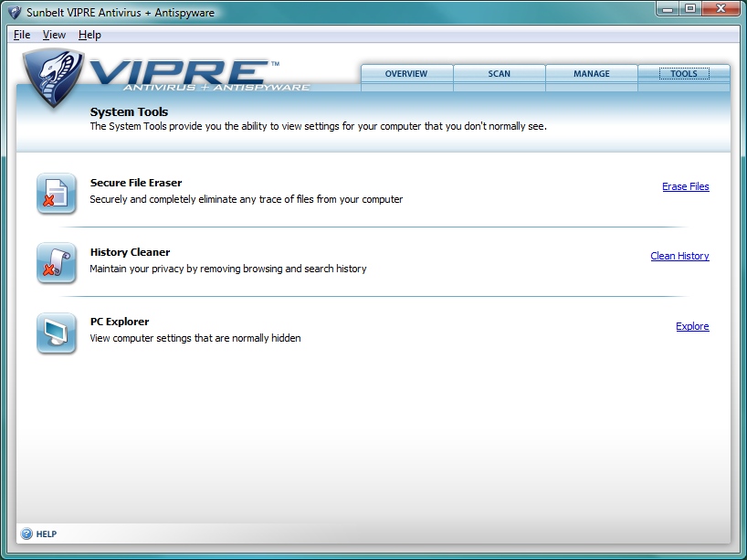
Task: Click the Clean History link
Action: [679, 256]
